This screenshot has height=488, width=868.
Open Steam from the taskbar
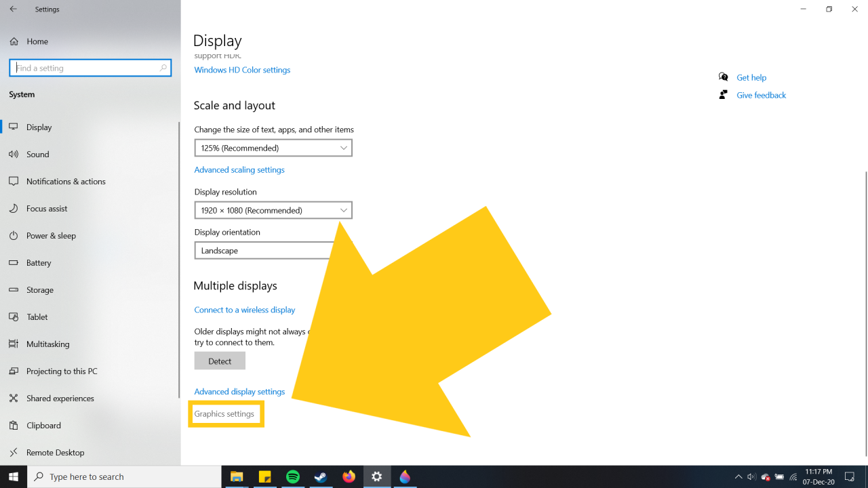[x=321, y=476]
